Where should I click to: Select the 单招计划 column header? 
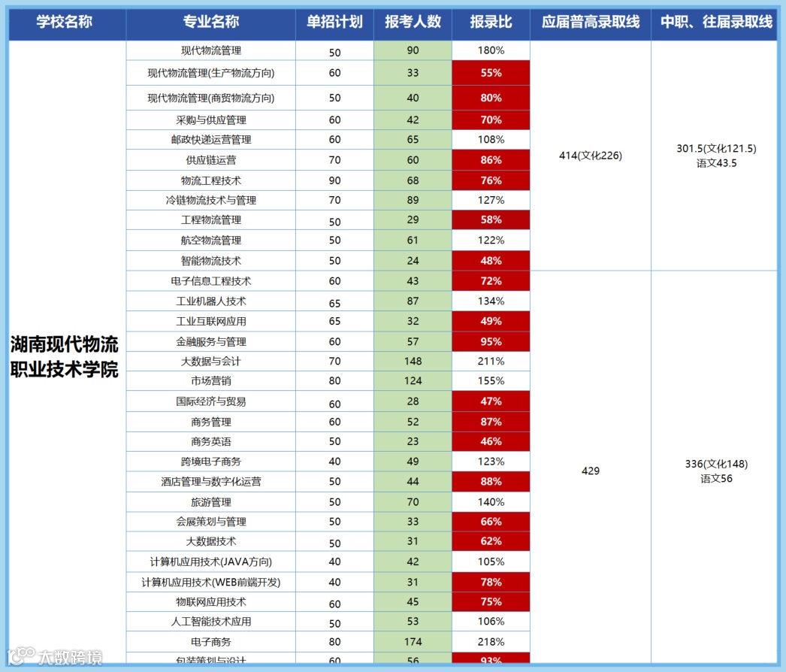point(334,23)
